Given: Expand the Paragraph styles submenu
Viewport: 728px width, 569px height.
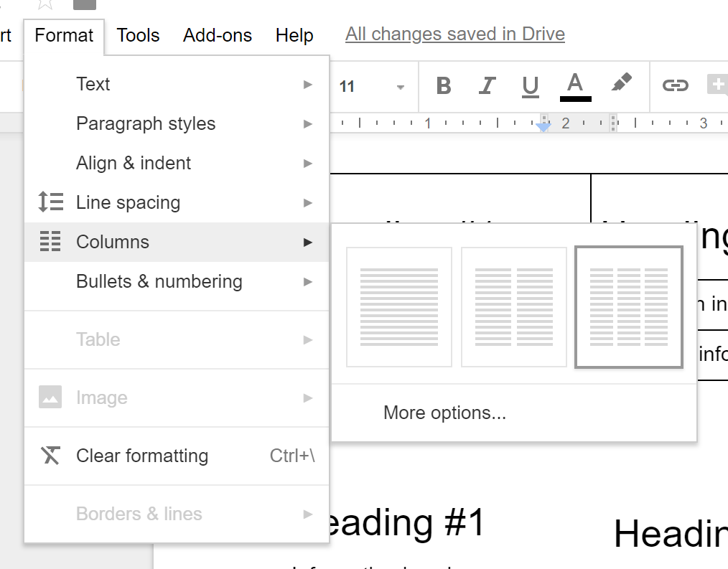Looking at the screenshot, I should 146,123.
